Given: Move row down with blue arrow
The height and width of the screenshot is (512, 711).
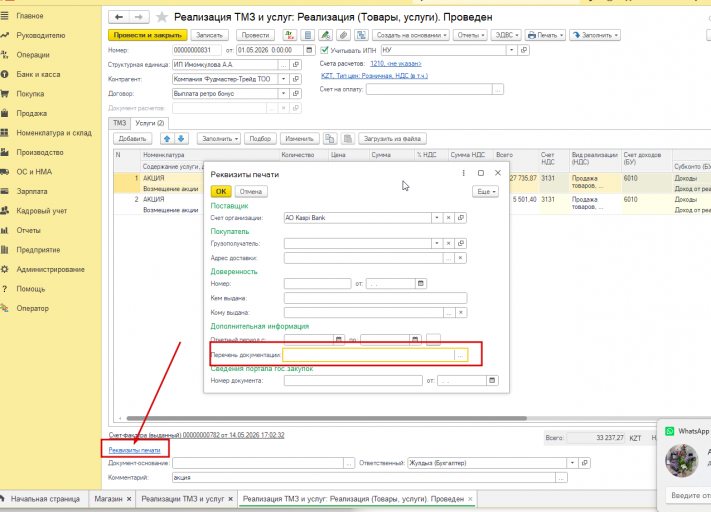Looking at the screenshot, I should [181, 139].
